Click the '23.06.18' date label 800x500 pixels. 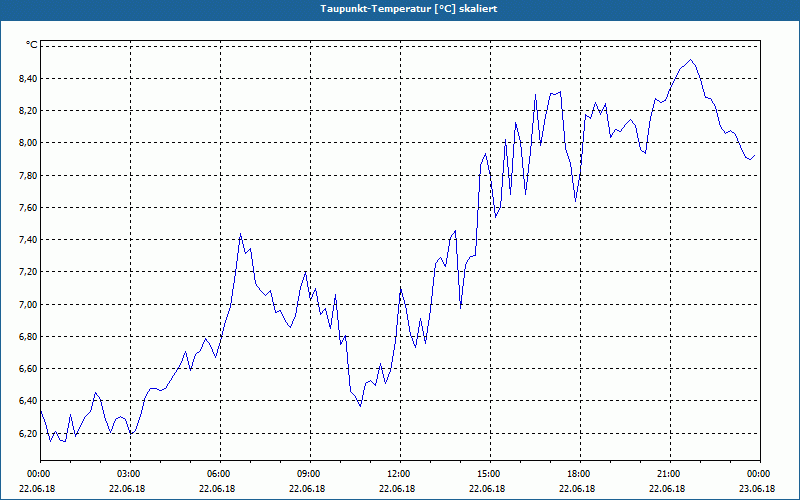click(x=757, y=488)
